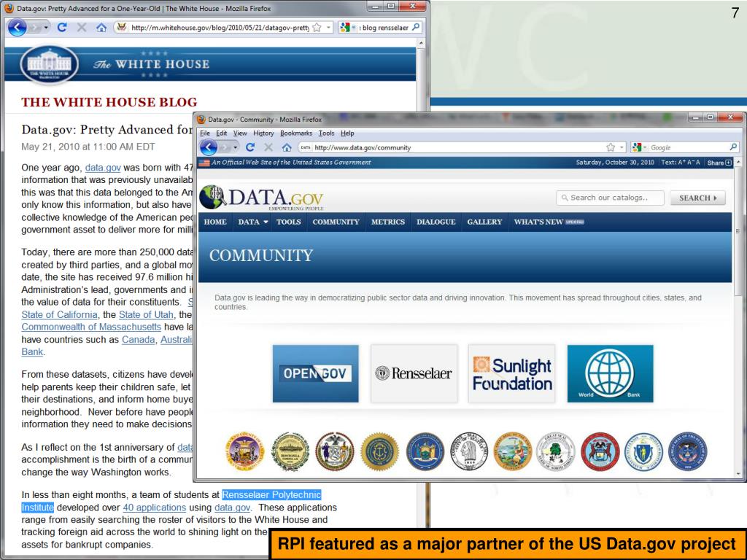Click the Data.gov logo
Image resolution: width=747 pixels, height=560 pixels.
(262, 198)
